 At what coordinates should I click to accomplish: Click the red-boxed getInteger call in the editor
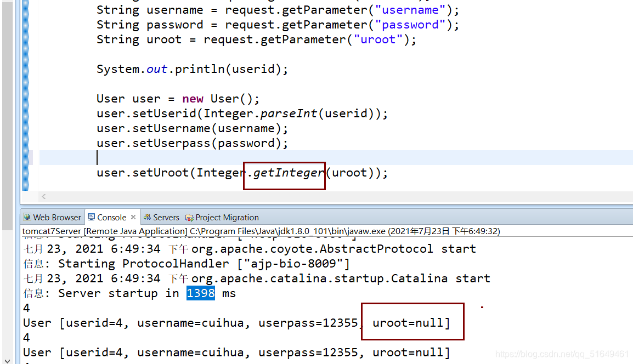[x=284, y=173]
